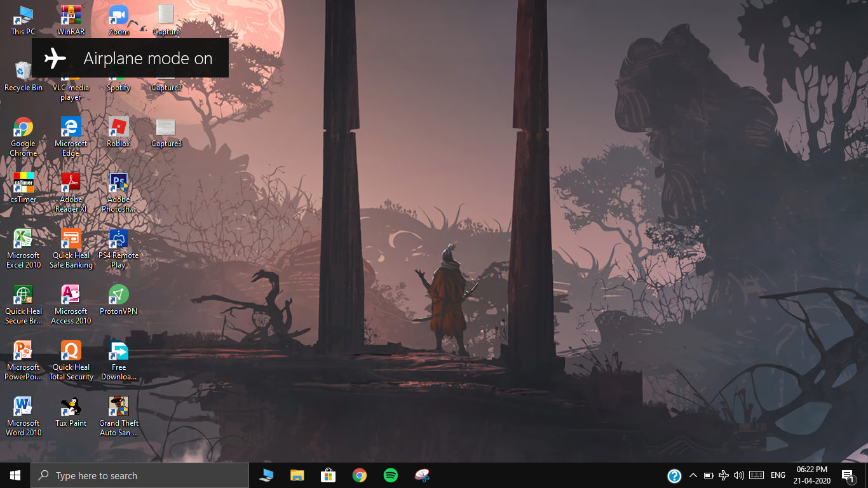The height and width of the screenshot is (488, 868).
Task: Click the VLC media player label
Action: pyautogui.click(x=71, y=92)
